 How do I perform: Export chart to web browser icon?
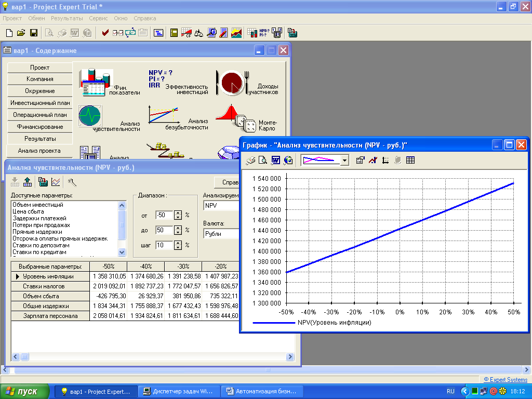coord(288,161)
